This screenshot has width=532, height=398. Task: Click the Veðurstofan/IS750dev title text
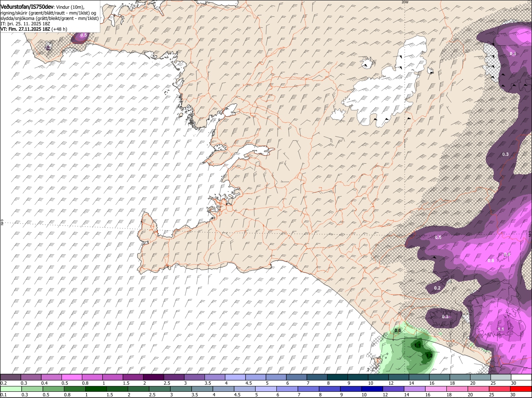pyautogui.click(x=27, y=7)
